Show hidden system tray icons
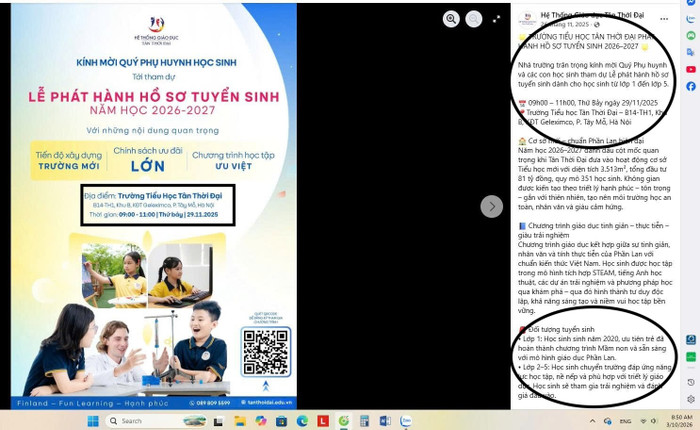The image size is (700, 430). click(592, 421)
